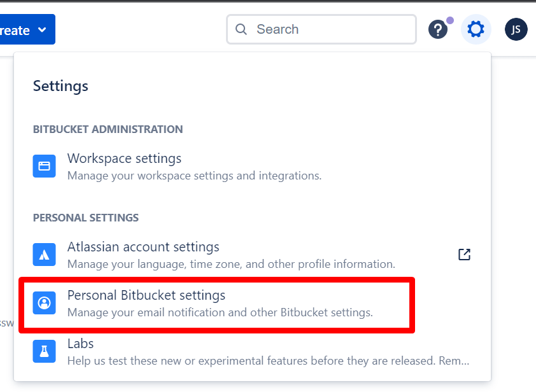Open Labs from the settings menu

point(80,344)
